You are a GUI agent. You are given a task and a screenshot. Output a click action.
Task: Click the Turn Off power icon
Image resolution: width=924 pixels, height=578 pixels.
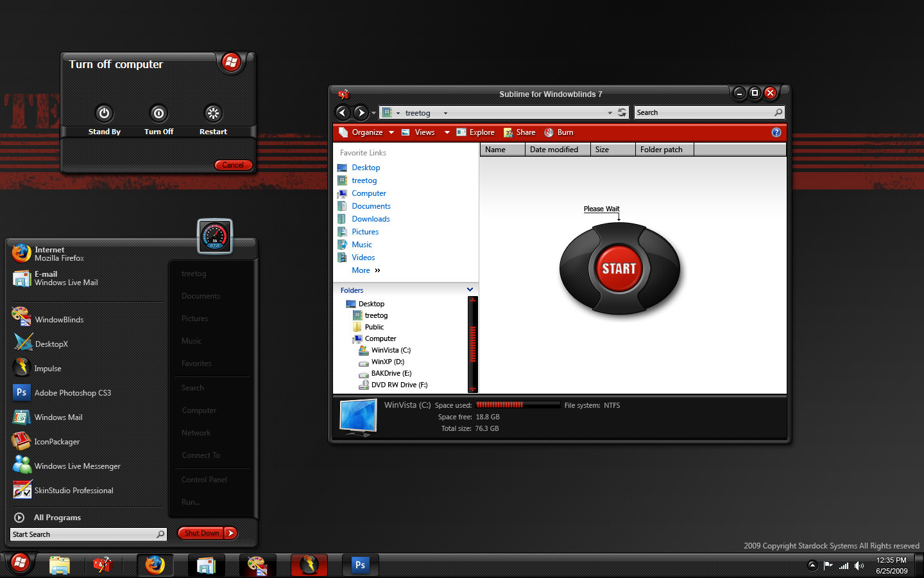[158, 114]
